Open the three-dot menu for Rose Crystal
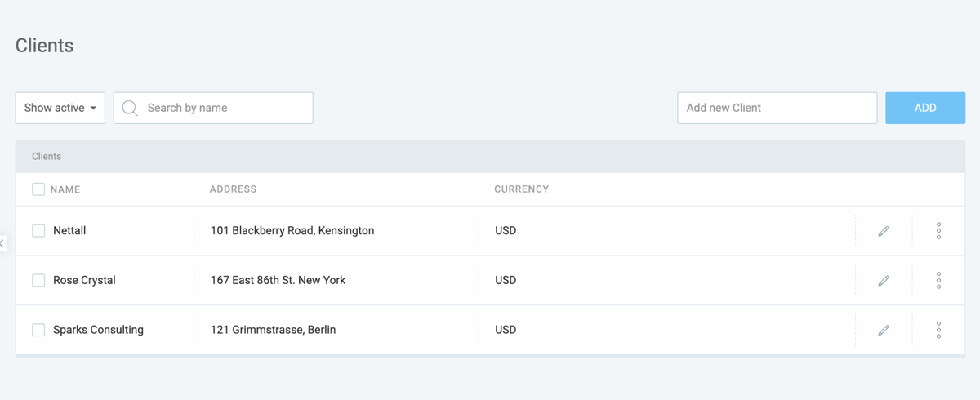 pyautogui.click(x=938, y=281)
